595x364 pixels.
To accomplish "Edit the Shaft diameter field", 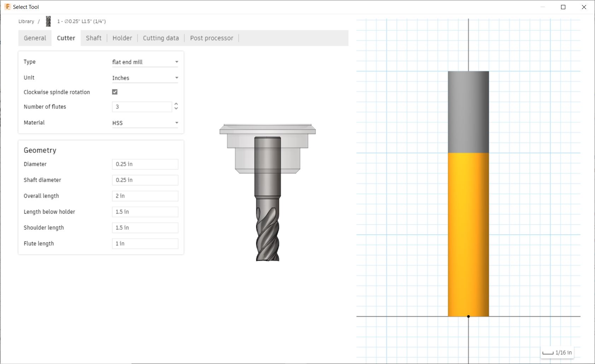I will point(145,180).
